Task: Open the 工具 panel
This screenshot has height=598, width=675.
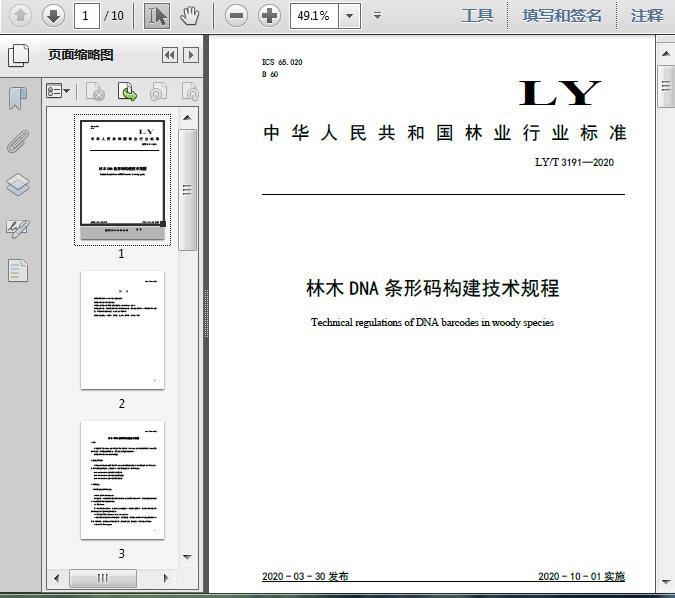Action: [x=477, y=15]
